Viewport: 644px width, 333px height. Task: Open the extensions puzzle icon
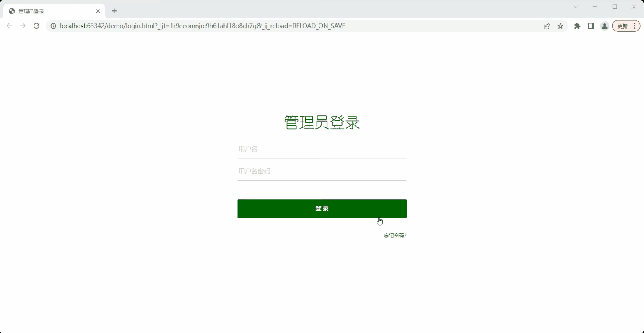pos(577,26)
